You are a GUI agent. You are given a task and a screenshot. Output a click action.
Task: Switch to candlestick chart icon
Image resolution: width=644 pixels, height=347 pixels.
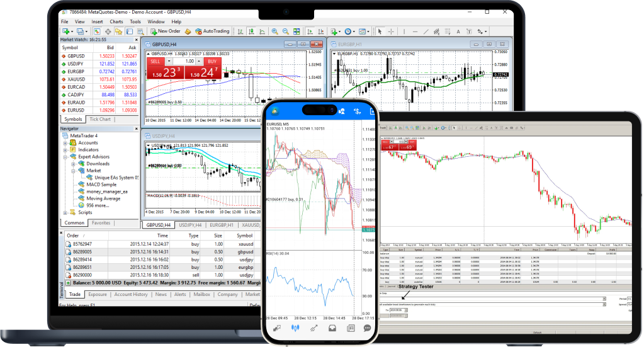point(251,31)
